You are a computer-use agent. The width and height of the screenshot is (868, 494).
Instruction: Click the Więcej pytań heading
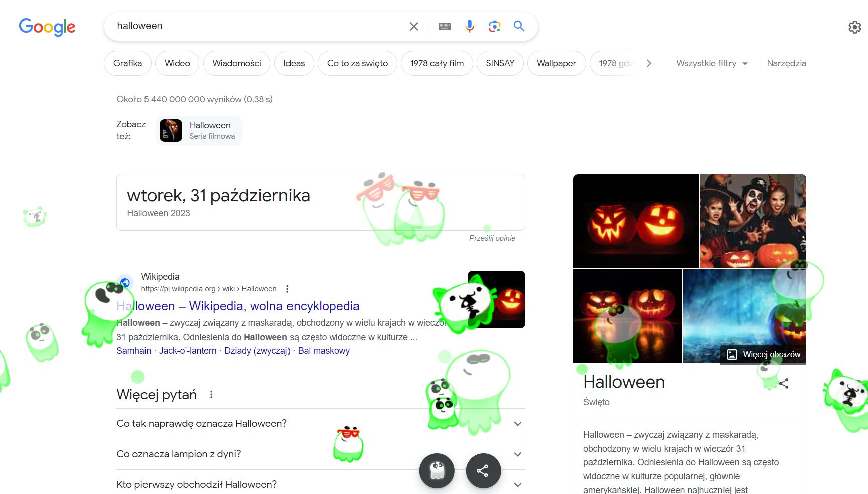[157, 395]
